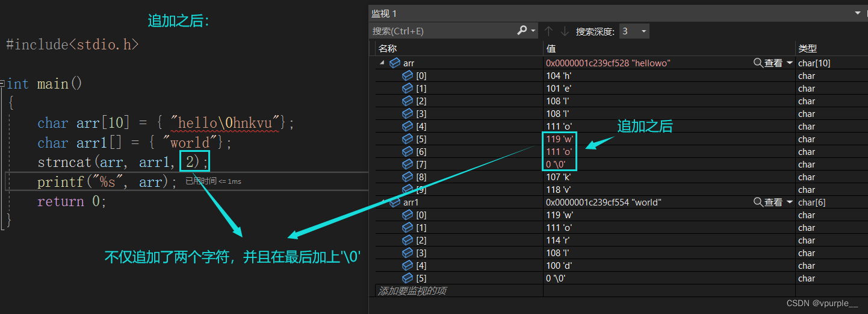Click the return 0; code line
This screenshot has width=868, height=314.
[x=72, y=201]
